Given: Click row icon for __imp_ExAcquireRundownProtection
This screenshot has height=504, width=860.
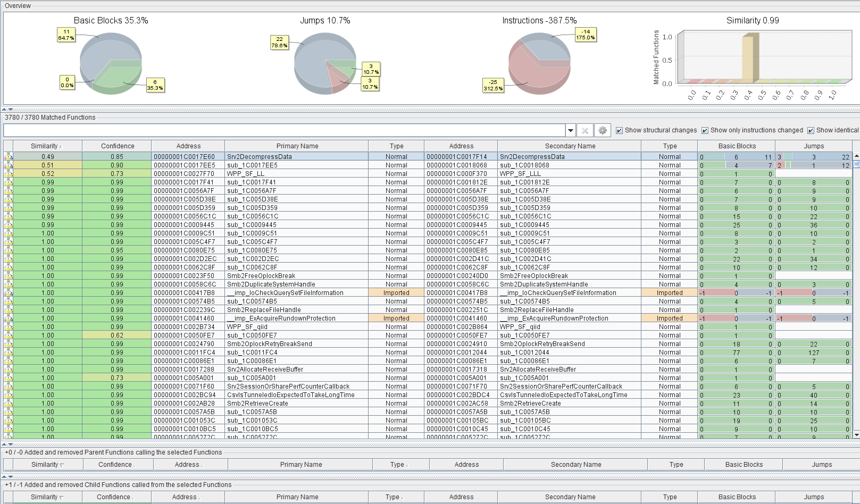Looking at the screenshot, I should [x=9, y=318].
